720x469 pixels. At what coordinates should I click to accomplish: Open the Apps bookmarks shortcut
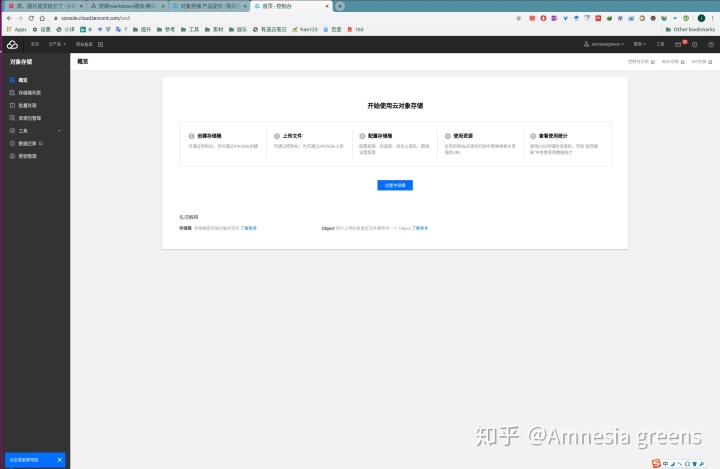(x=17, y=29)
